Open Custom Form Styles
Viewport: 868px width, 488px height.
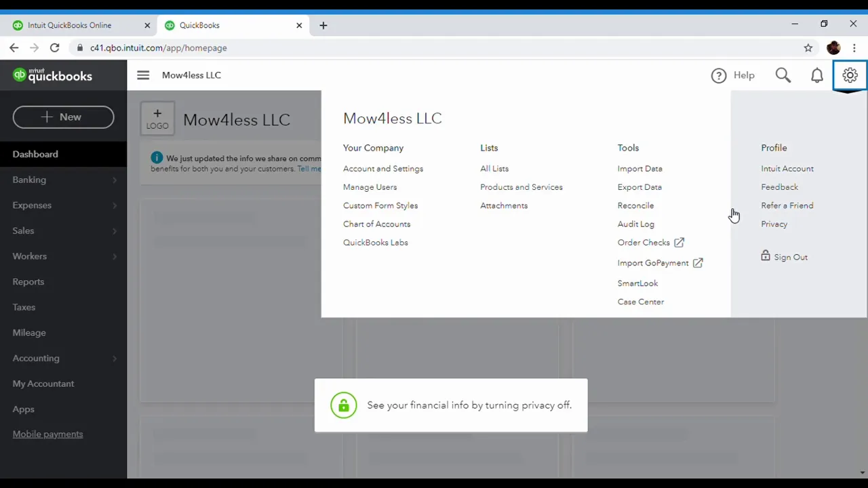click(x=380, y=205)
